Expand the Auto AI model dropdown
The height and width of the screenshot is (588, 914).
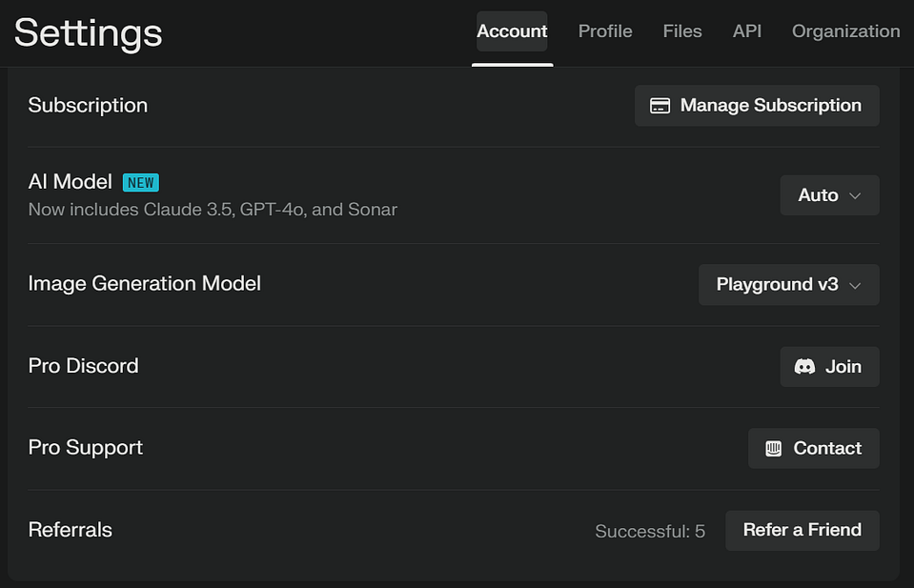click(829, 195)
